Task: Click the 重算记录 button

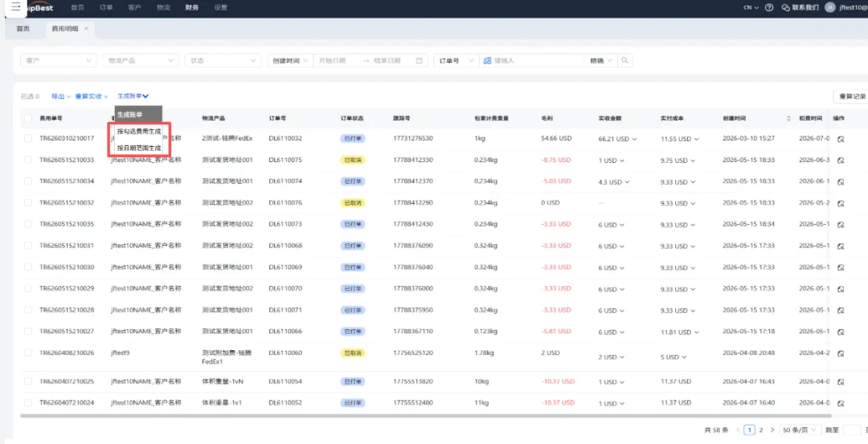Action: [851, 97]
